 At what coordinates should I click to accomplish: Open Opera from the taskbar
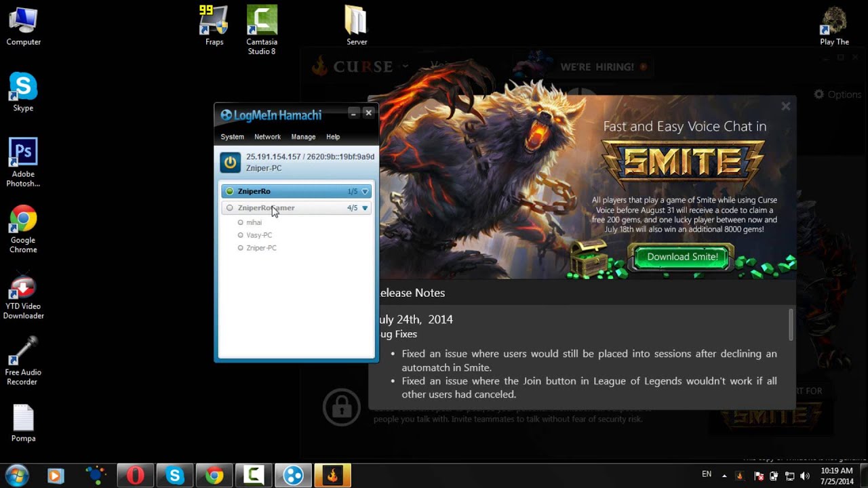coord(135,476)
